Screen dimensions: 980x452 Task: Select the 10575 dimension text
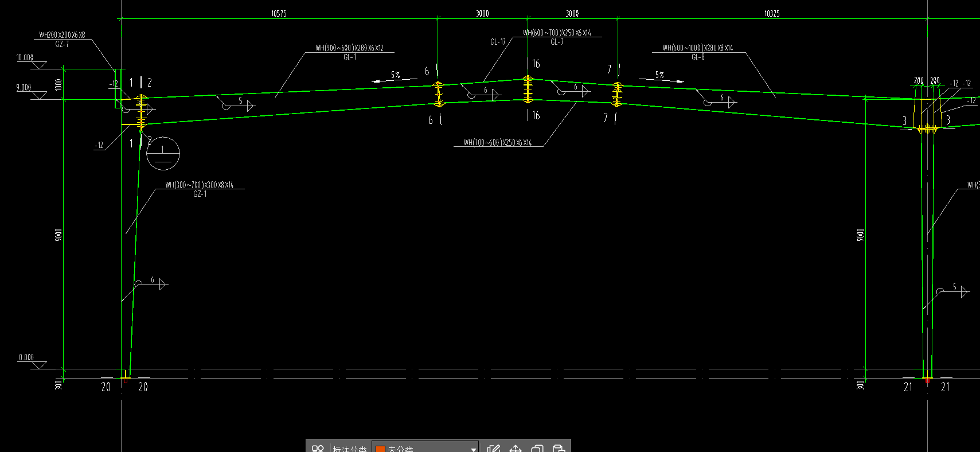(x=279, y=13)
